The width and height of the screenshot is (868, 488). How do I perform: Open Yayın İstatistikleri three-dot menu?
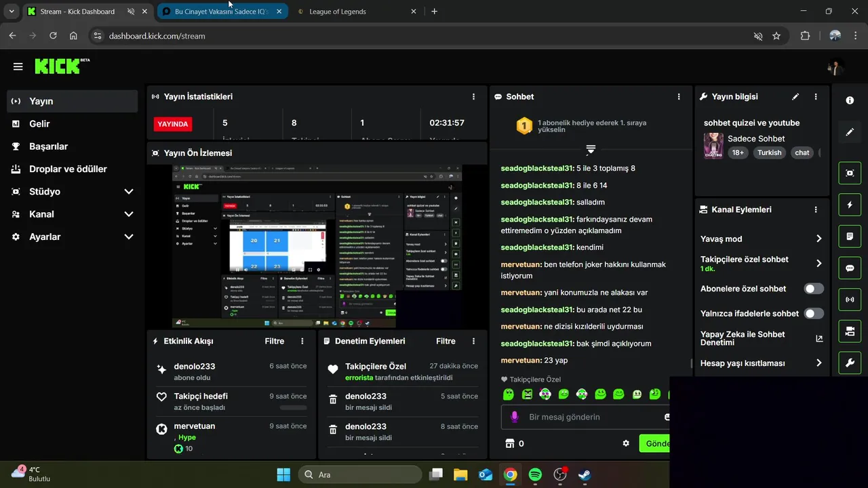474,97
